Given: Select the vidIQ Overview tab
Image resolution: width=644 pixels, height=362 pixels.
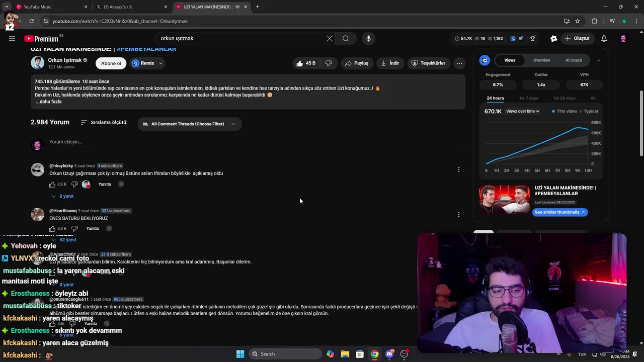Looking at the screenshot, I should (x=542, y=60).
